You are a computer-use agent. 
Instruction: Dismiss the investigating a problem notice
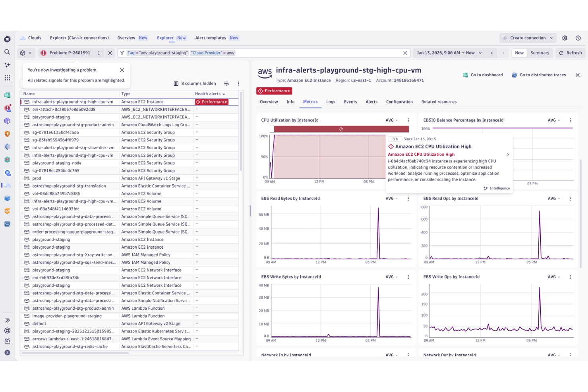[x=122, y=70]
